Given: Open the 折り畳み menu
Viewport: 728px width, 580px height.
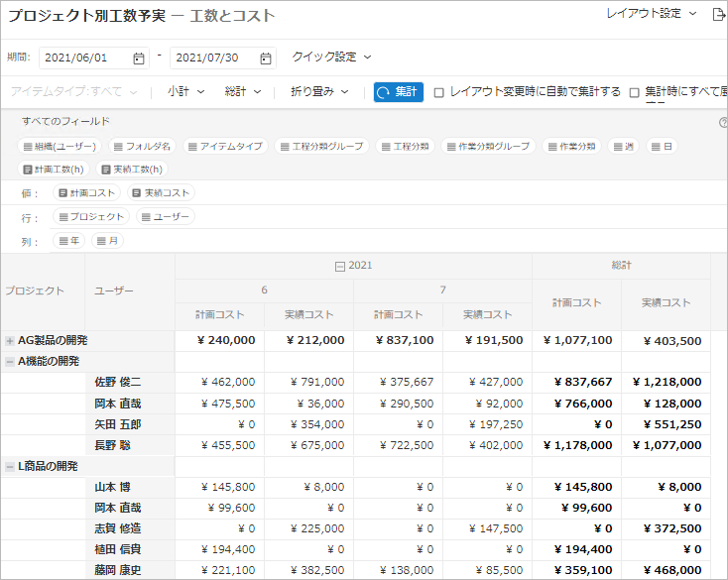Looking at the screenshot, I should point(319,92).
